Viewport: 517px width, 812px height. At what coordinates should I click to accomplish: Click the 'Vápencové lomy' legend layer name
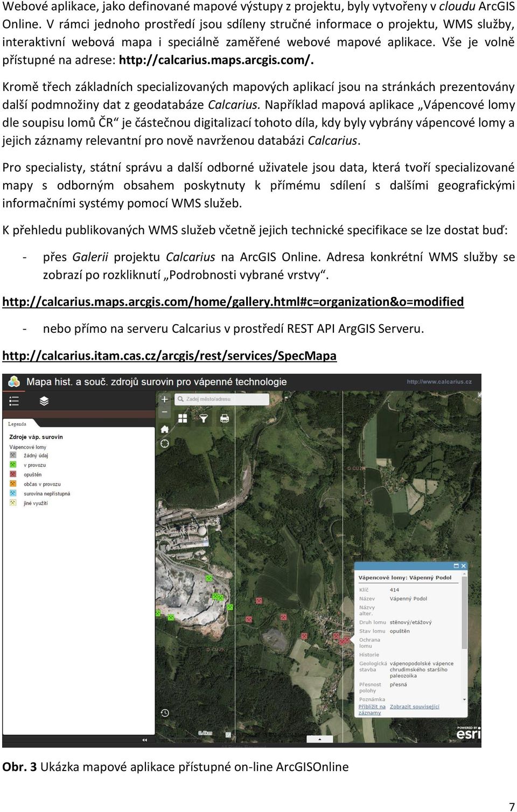(x=27, y=447)
